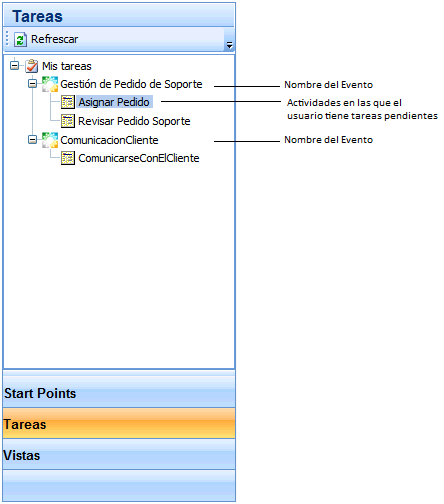Screen dimensions: 444x504
Task: Open the Vistas navigation pane
Action: pos(119,455)
